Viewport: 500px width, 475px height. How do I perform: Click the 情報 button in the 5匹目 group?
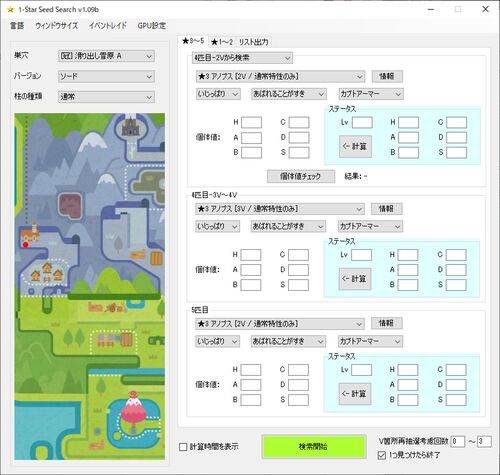pyautogui.click(x=387, y=323)
